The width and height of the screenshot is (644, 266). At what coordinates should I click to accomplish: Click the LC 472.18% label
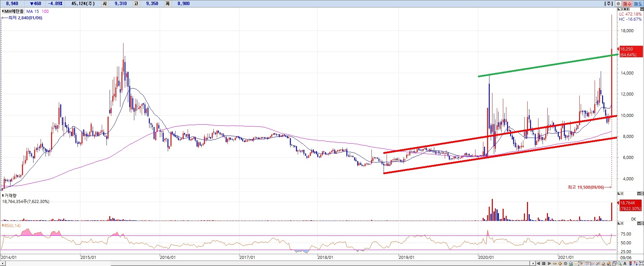point(630,14)
